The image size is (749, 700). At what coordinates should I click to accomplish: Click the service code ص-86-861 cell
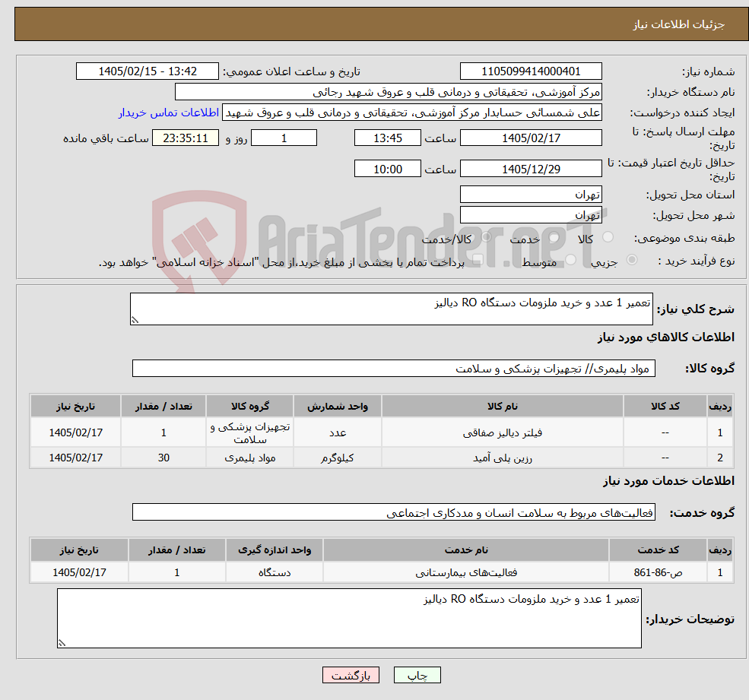(658, 572)
